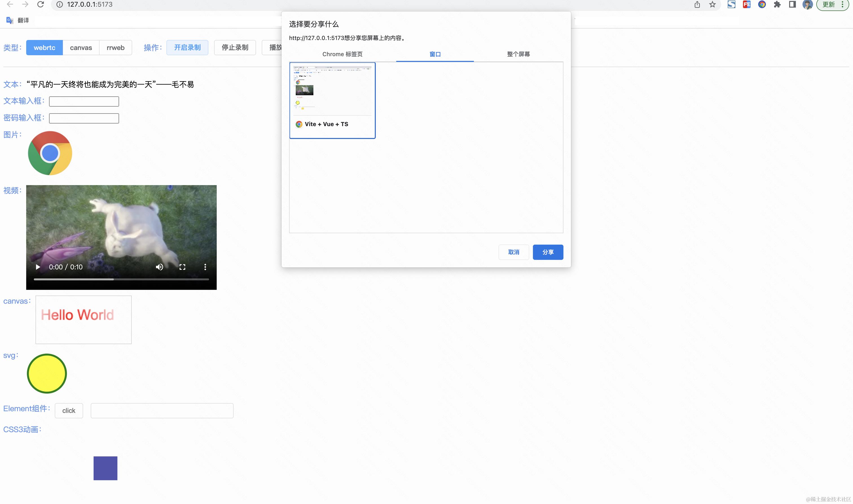This screenshot has height=504, width=853.
Task: Open the 更新 menu dropdown
Action: tap(832, 5)
